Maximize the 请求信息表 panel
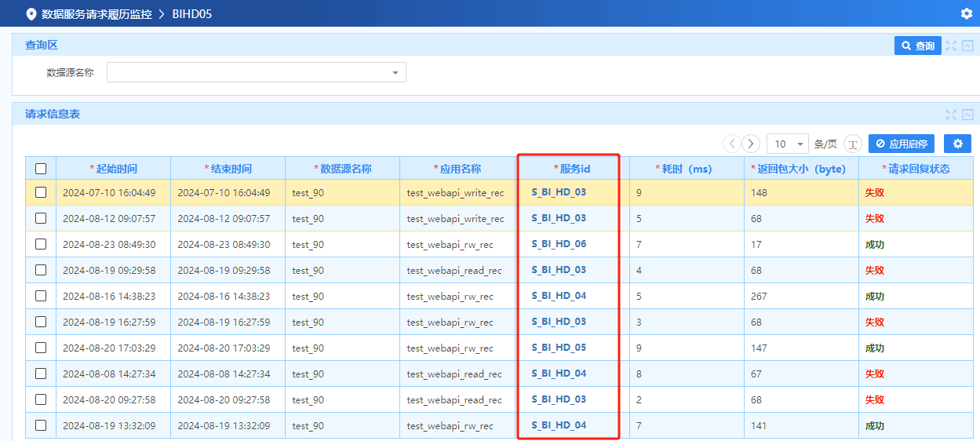Viewport: 980px width, 441px height. tap(951, 115)
